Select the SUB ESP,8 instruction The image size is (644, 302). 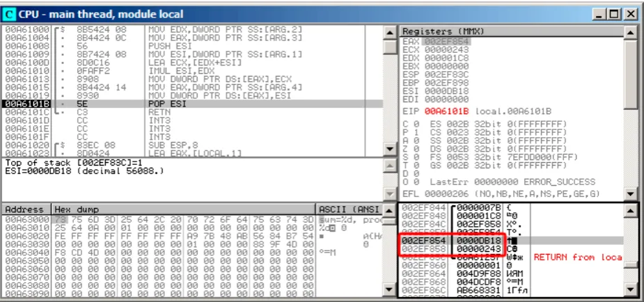pos(193,145)
